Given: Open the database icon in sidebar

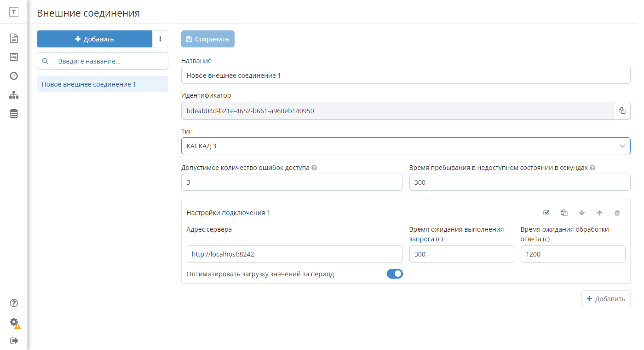Looking at the screenshot, I should click(14, 114).
